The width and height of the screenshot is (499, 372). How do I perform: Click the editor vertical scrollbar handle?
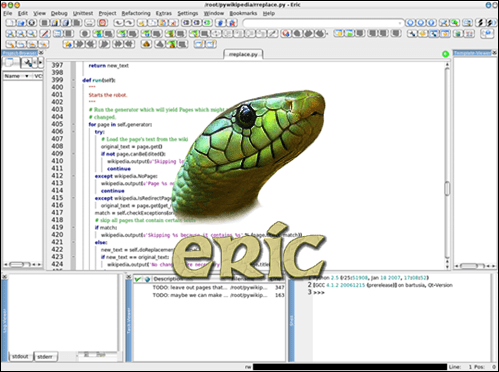[447, 188]
